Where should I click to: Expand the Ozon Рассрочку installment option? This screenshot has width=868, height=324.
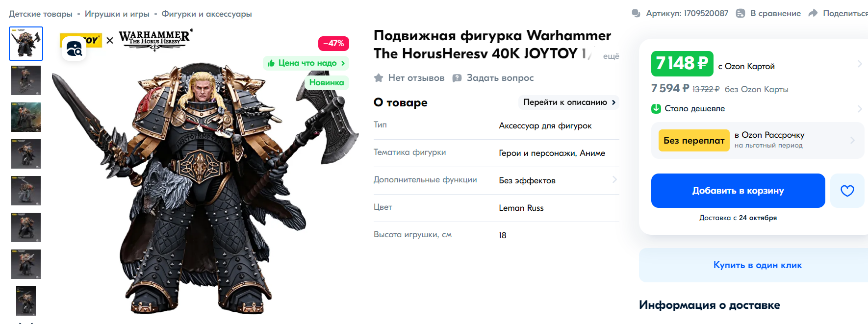click(x=758, y=140)
